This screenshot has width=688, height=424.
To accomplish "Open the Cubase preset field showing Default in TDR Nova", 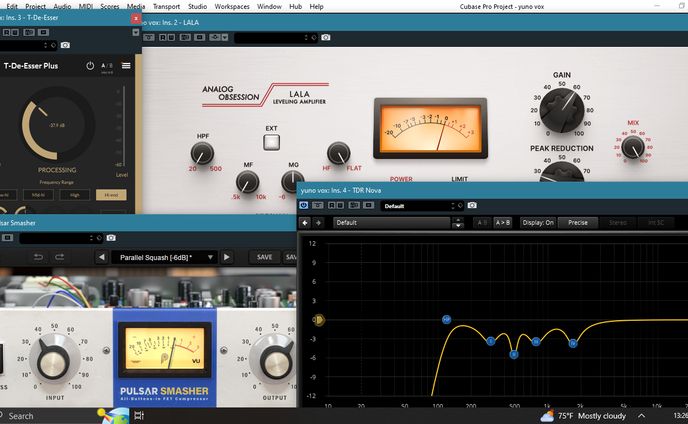I will [422, 205].
